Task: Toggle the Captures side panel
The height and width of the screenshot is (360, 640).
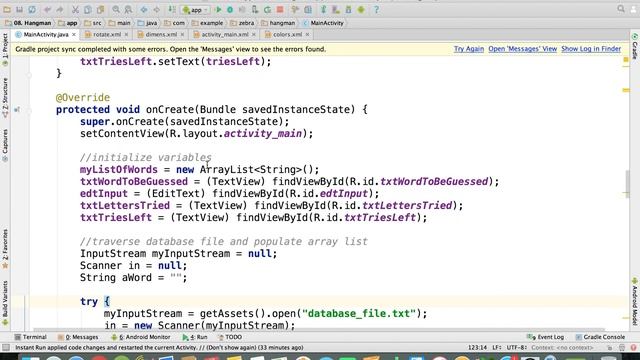Action: (x=5, y=145)
